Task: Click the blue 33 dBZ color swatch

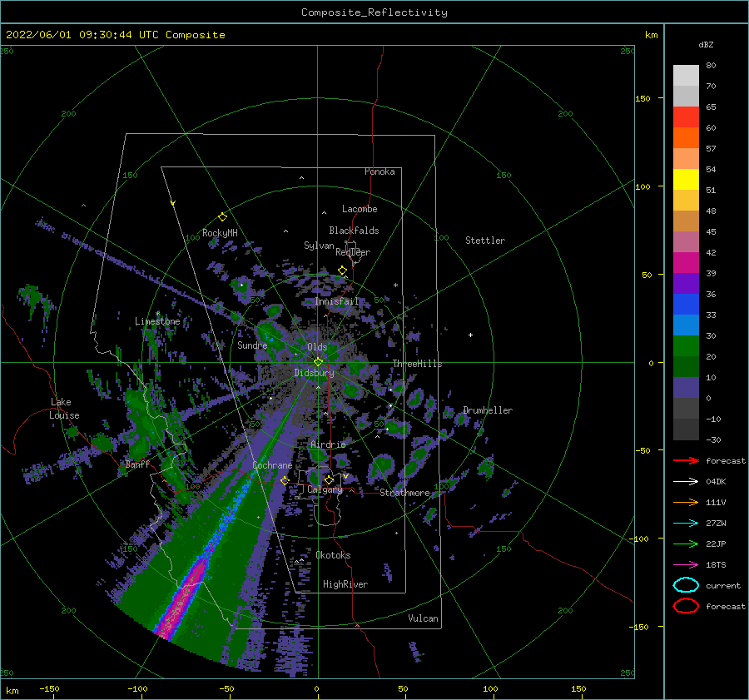Action: (x=686, y=304)
